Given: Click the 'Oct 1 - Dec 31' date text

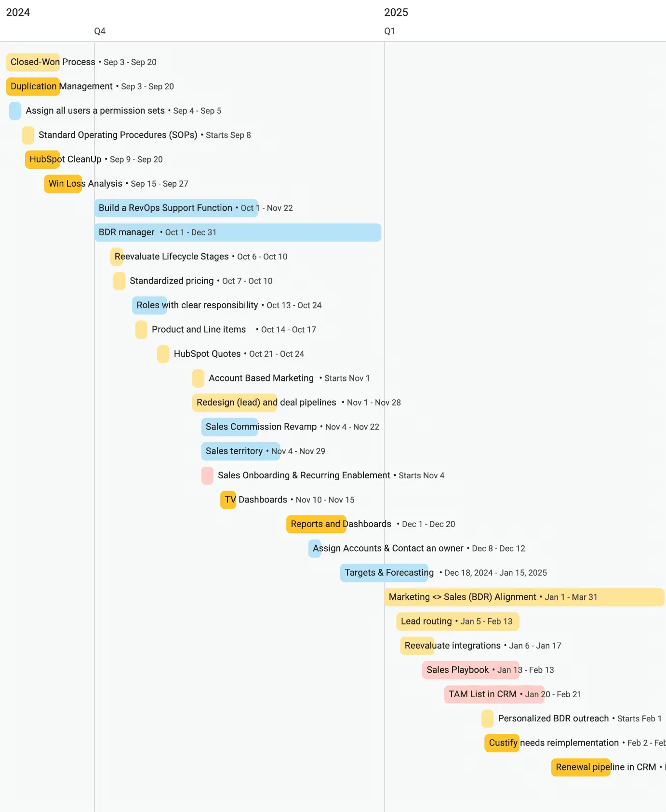Looking at the screenshot, I should click(191, 232).
